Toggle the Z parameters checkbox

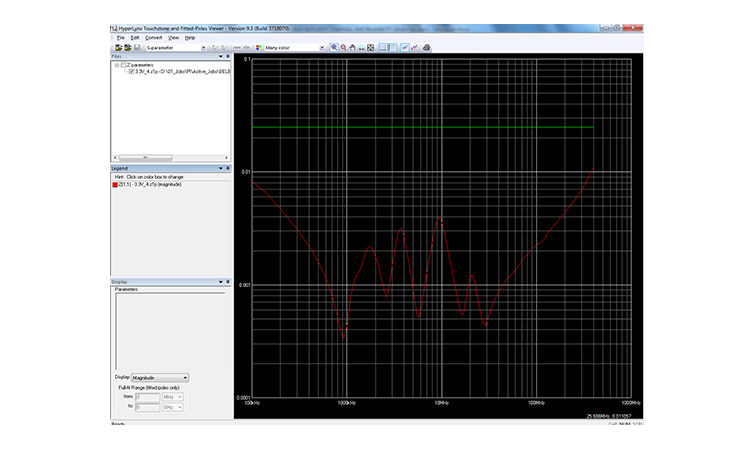click(x=123, y=65)
